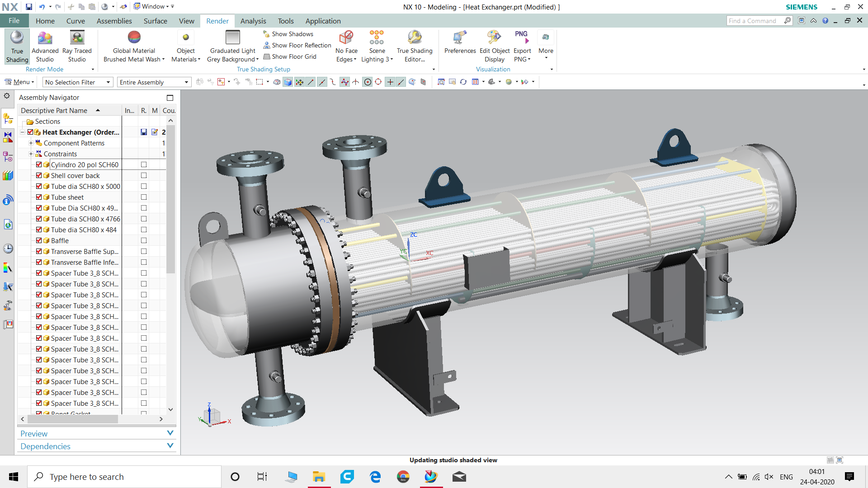This screenshot has width=868, height=488.
Task: Collapse the Heat Exchanger assembly node
Action: (23, 132)
